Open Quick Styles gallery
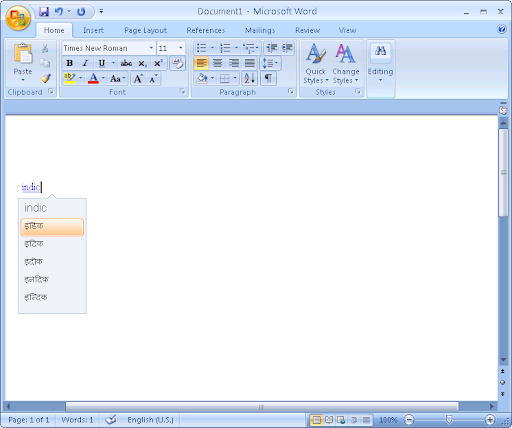512x428 pixels. click(x=315, y=63)
